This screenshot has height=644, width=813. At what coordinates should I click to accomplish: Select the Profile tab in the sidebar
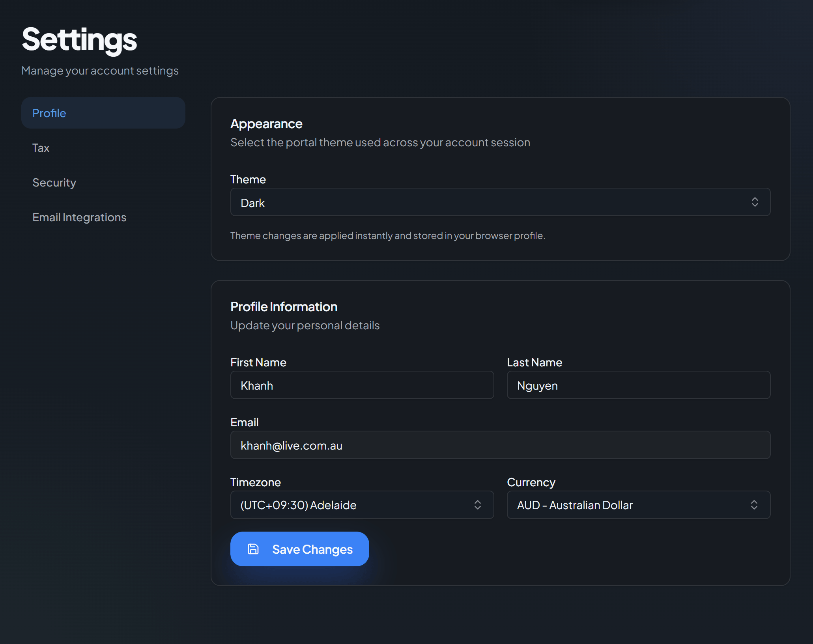click(49, 113)
